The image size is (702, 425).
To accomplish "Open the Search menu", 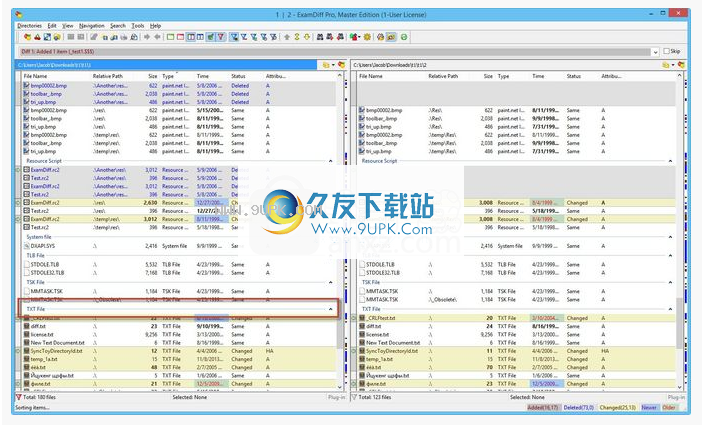I will 118,26.
